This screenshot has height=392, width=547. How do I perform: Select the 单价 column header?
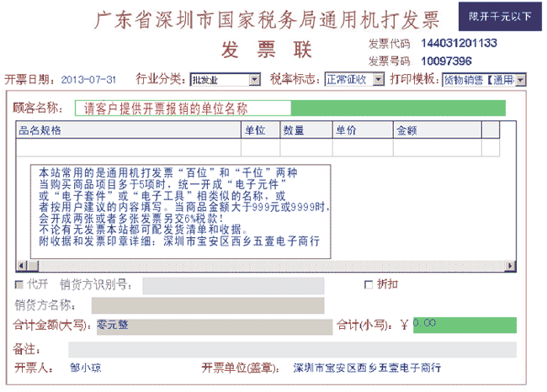362,130
